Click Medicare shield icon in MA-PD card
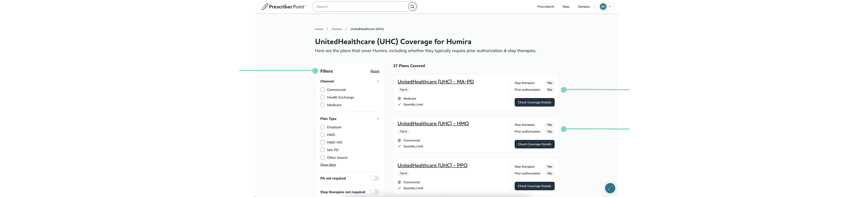This screenshot has height=197, width=868. pos(399,98)
